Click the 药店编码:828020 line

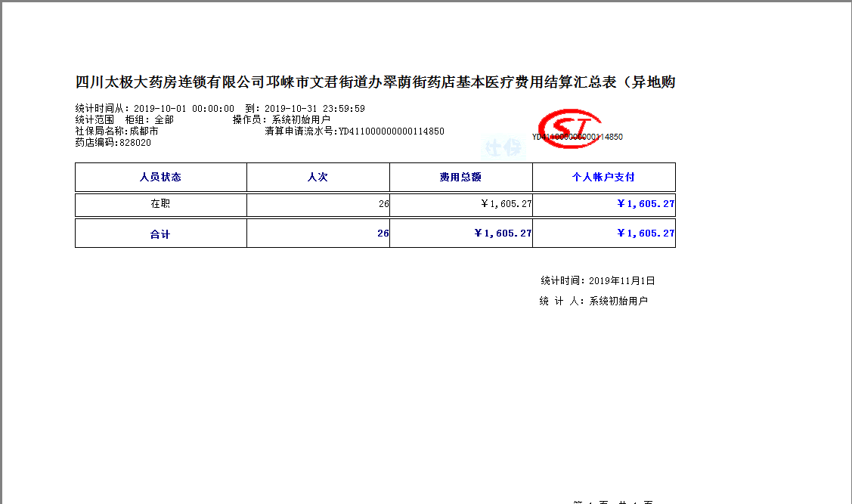click(x=113, y=142)
